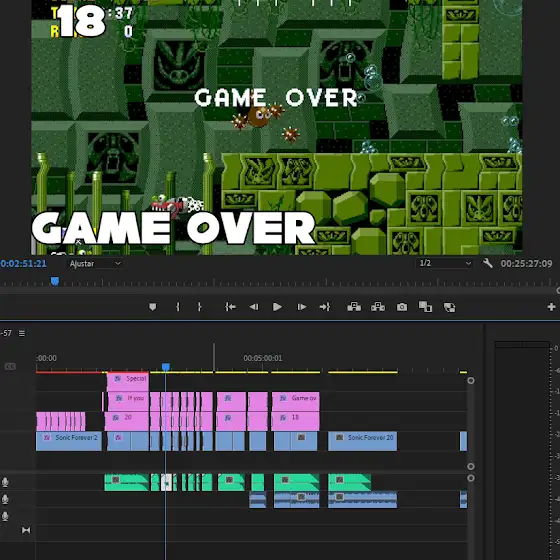Screen dimensions: 560x560
Task: Select the pink 20 text clip
Action: tap(127, 421)
